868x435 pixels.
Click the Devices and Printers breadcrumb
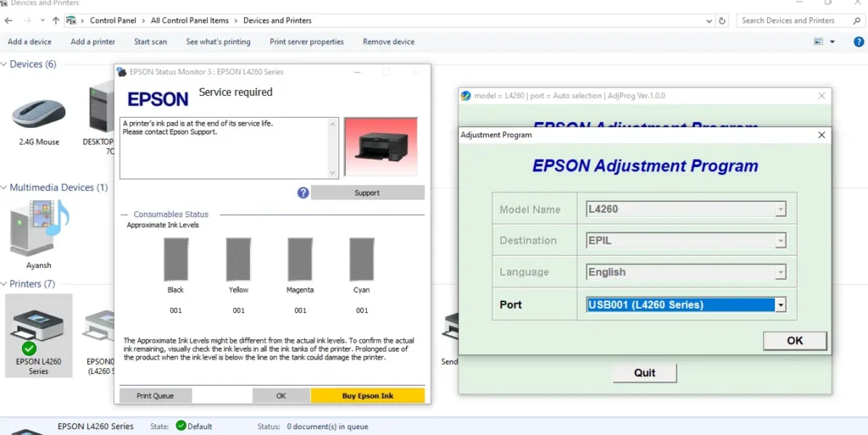tap(277, 20)
